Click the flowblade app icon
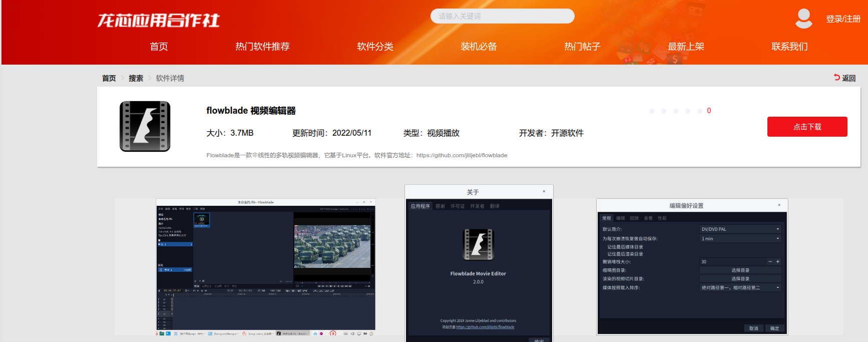The width and height of the screenshot is (868, 342). pos(145,127)
